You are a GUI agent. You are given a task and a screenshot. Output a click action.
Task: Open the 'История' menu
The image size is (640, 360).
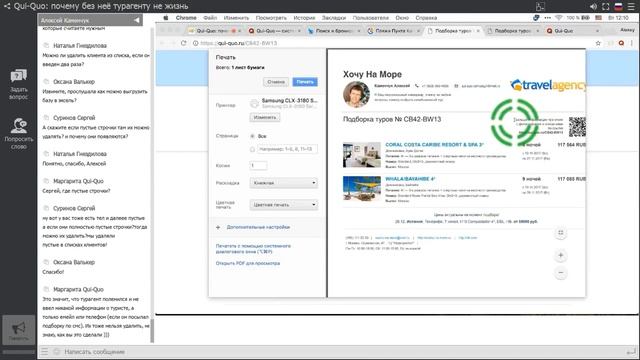click(x=304, y=18)
